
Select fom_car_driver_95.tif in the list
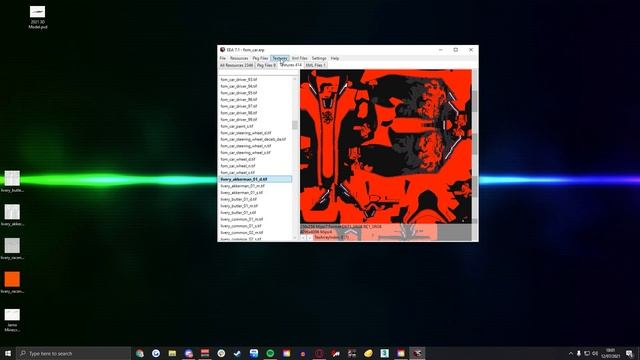(x=255, y=93)
